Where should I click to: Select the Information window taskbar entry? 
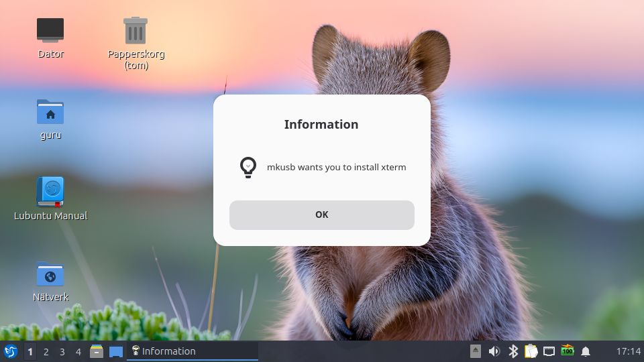[192, 351]
